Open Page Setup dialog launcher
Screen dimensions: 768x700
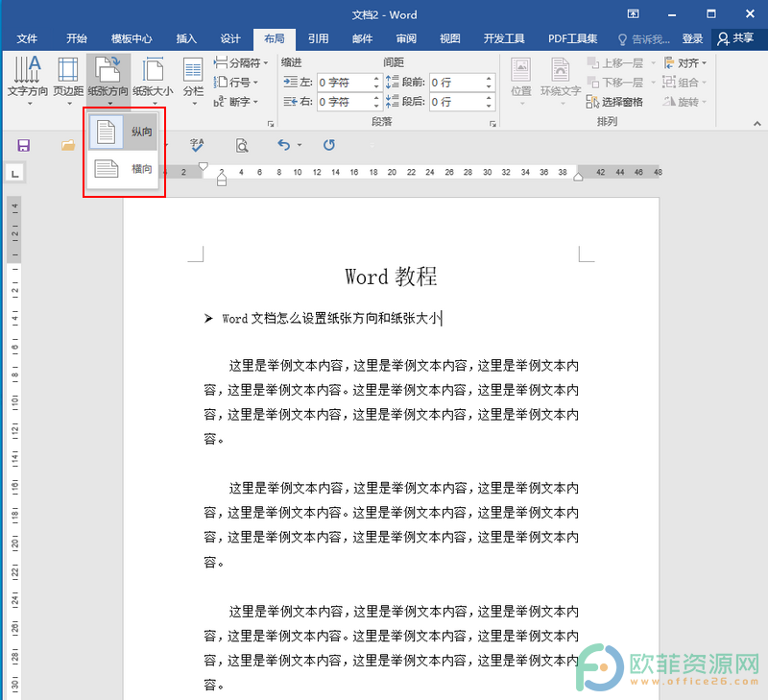click(271, 124)
